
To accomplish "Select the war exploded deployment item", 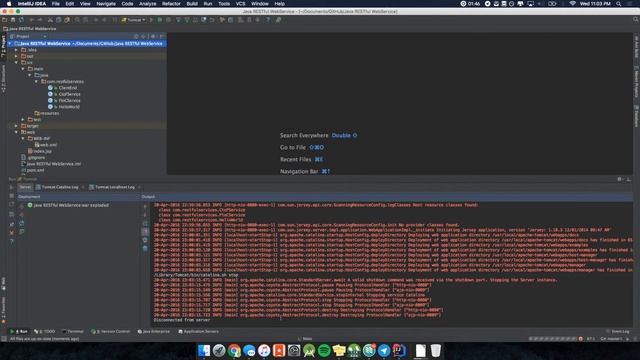I will click(68, 205).
